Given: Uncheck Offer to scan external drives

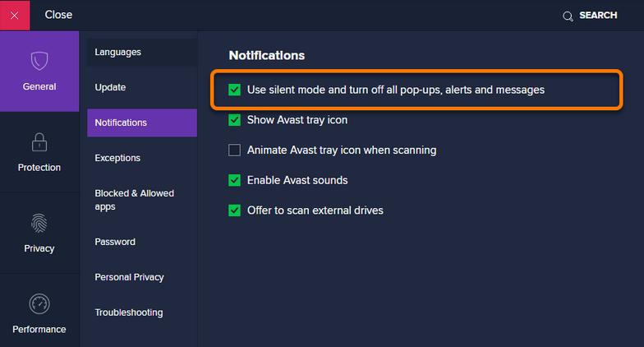Looking at the screenshot, I should click(235, 211).
